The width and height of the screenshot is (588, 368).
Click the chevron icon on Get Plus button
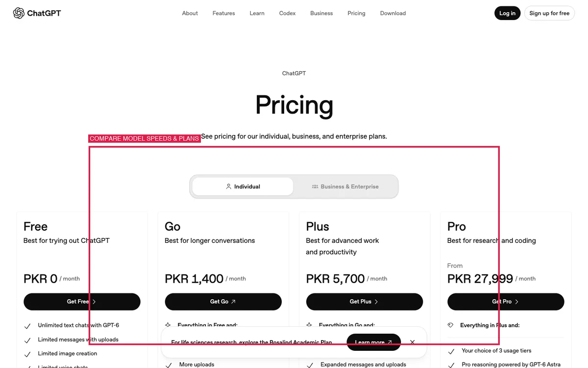coord(376,302)
